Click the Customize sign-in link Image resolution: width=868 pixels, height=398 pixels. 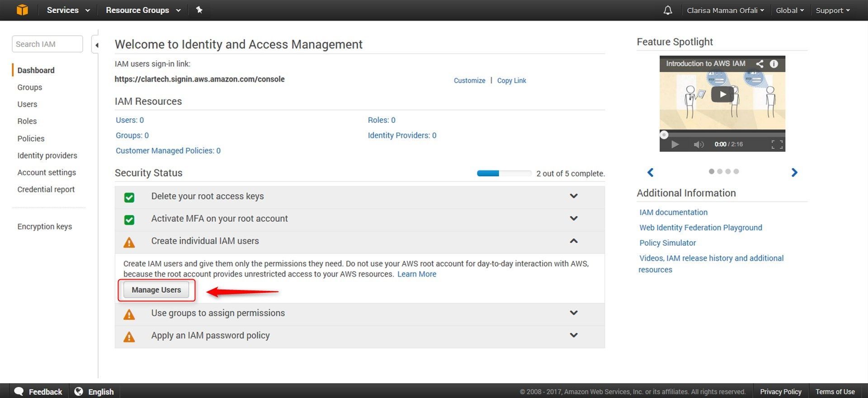(469, 80)
